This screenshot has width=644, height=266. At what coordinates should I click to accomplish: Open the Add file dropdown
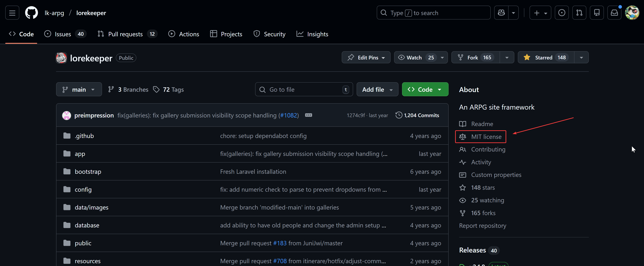(377, 89)
